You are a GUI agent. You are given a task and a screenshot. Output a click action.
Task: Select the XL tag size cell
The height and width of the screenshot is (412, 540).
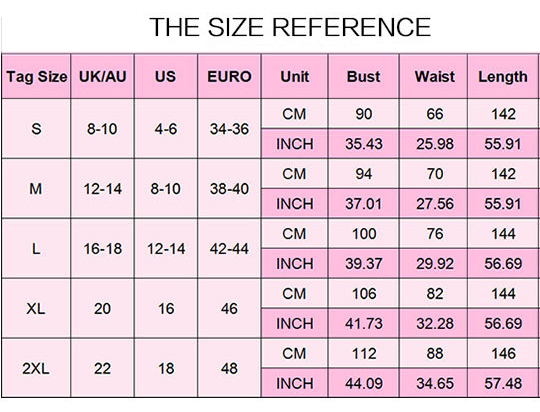pos(36,308)
